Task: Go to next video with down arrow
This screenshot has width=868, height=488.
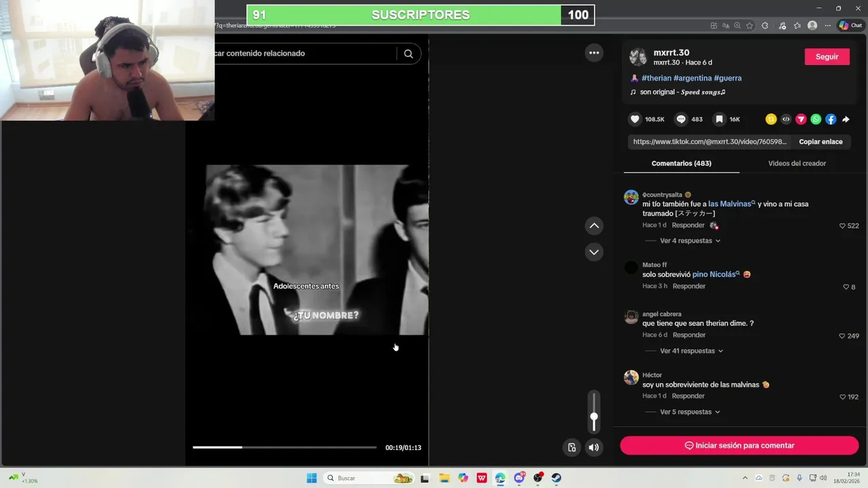Action: click(594, 252)
